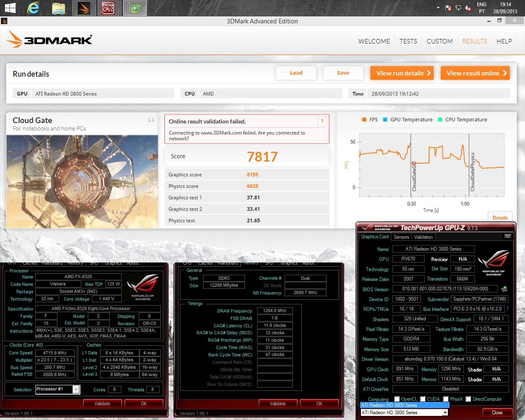Click the blue GPU Temperature legend swatch

tap(385, 120)
